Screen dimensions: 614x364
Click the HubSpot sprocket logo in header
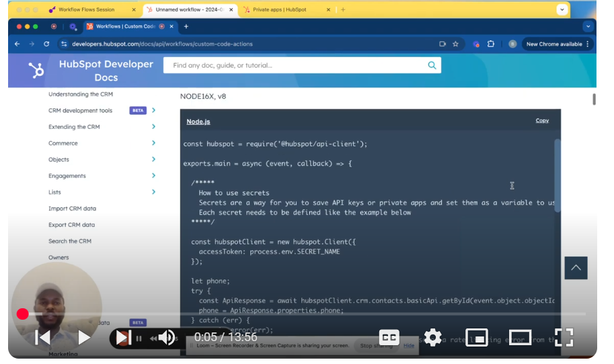pos(36,71)
